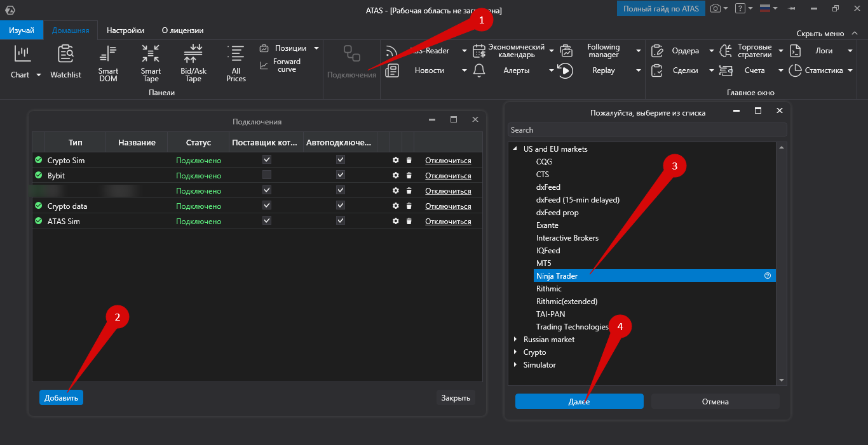Open Smart Tape panel
The image size is (868, 445).
click(x=151, y=63)
